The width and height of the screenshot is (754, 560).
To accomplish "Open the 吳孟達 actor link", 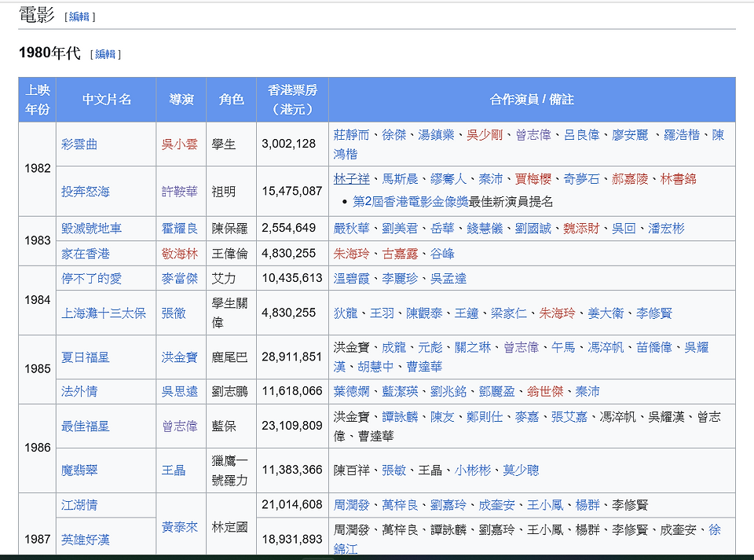I will [x=448, y=278].
